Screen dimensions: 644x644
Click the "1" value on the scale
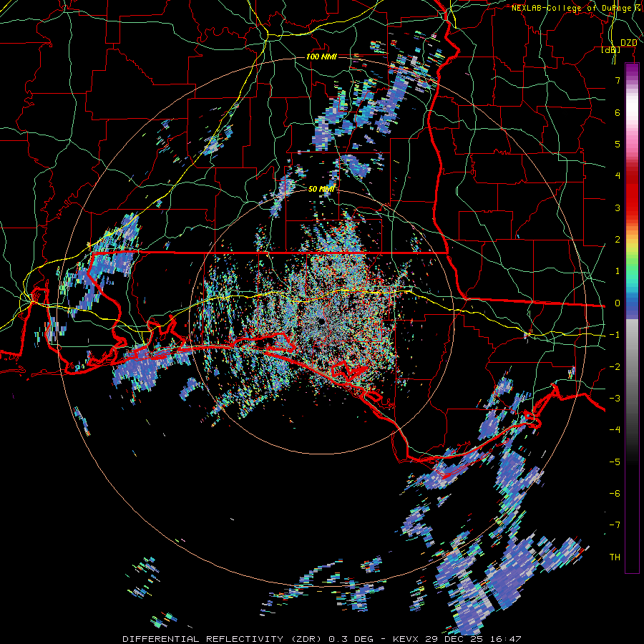click(x=618, y=271)
